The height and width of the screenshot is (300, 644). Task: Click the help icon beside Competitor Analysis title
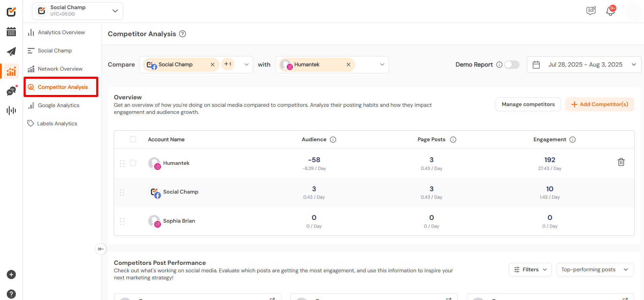tap(183, 34)
